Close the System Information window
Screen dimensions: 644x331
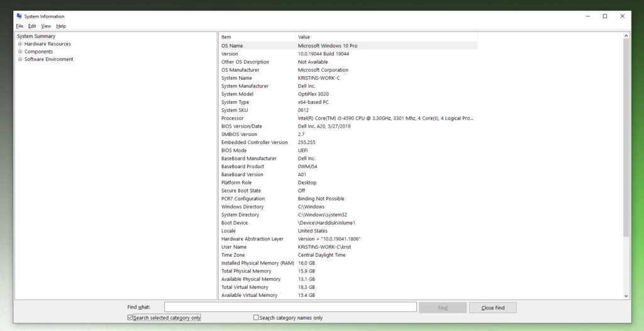tap(623, 16)
